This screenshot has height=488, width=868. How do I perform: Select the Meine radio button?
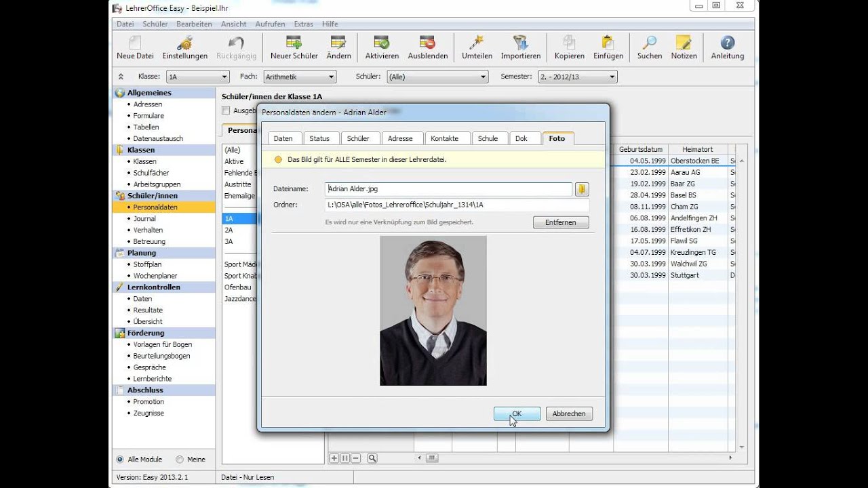pyautogui.click(x=180, y=459)
